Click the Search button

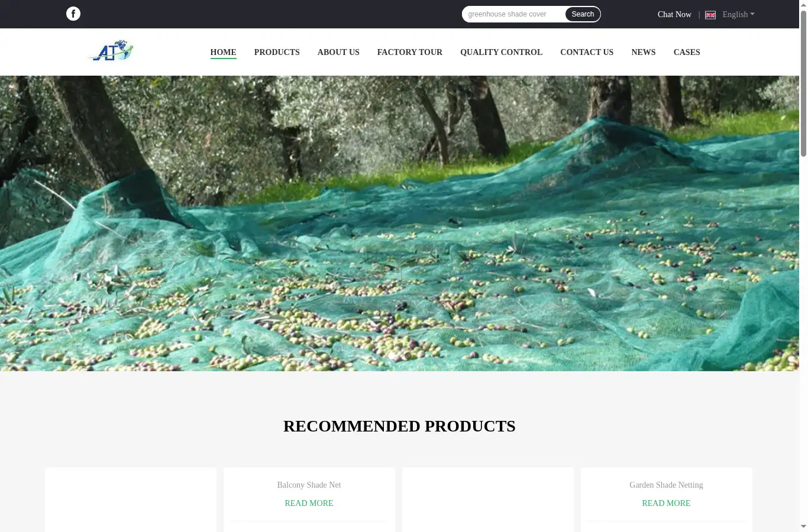tap(583, 14)
